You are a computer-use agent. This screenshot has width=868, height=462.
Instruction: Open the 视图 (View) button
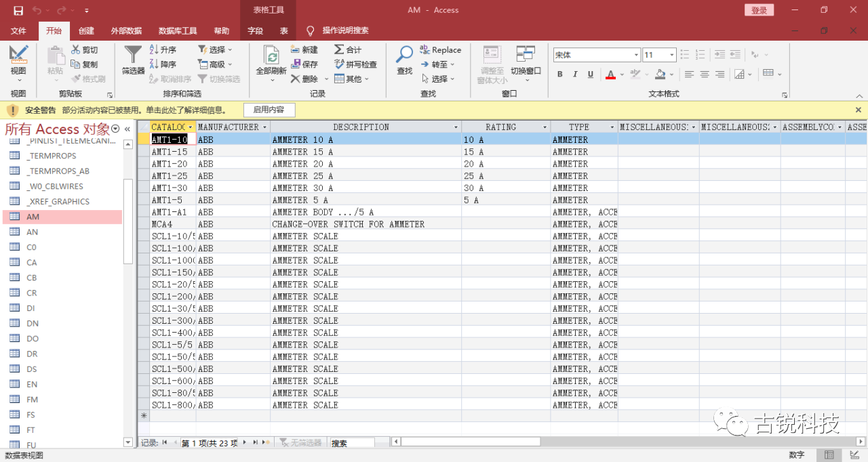pyautogui.click(x=18, y=62)
